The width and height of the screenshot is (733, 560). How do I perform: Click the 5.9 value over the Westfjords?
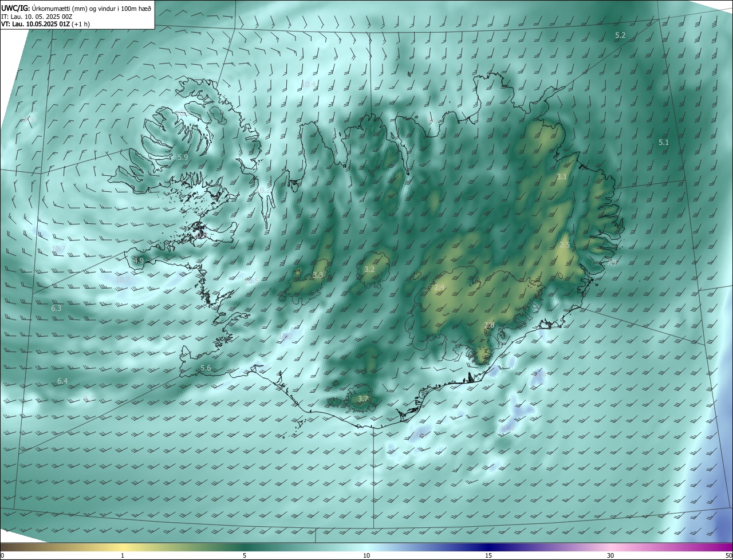(183, 157)
